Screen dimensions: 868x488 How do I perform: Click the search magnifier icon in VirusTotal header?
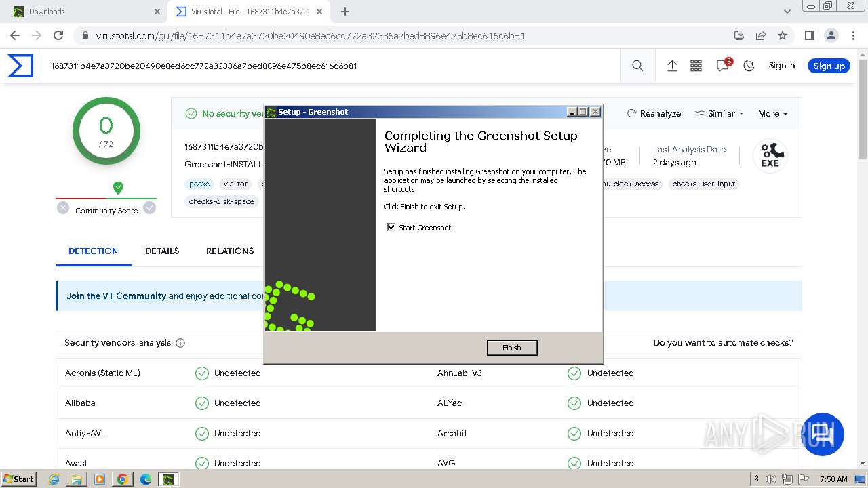pyautogui.click(x=637, y=66)
